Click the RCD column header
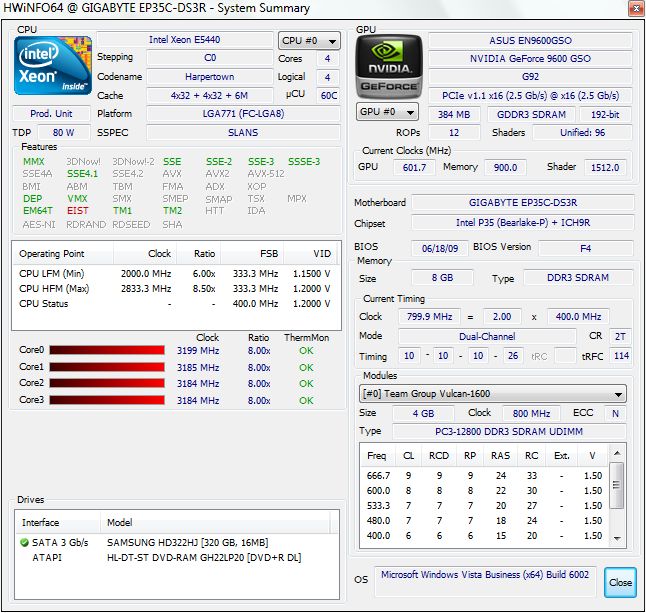 pos(439,456)
